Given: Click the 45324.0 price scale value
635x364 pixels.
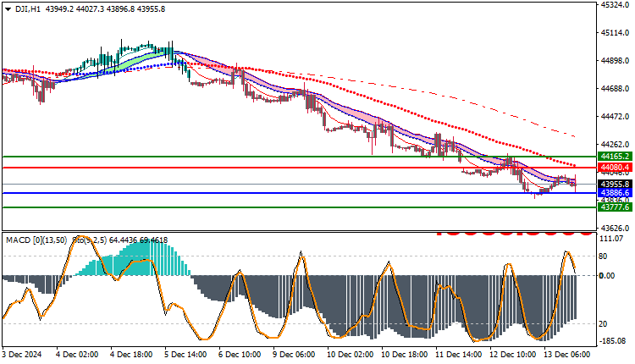Looking at the screenshot, I should tap(616, 5).
